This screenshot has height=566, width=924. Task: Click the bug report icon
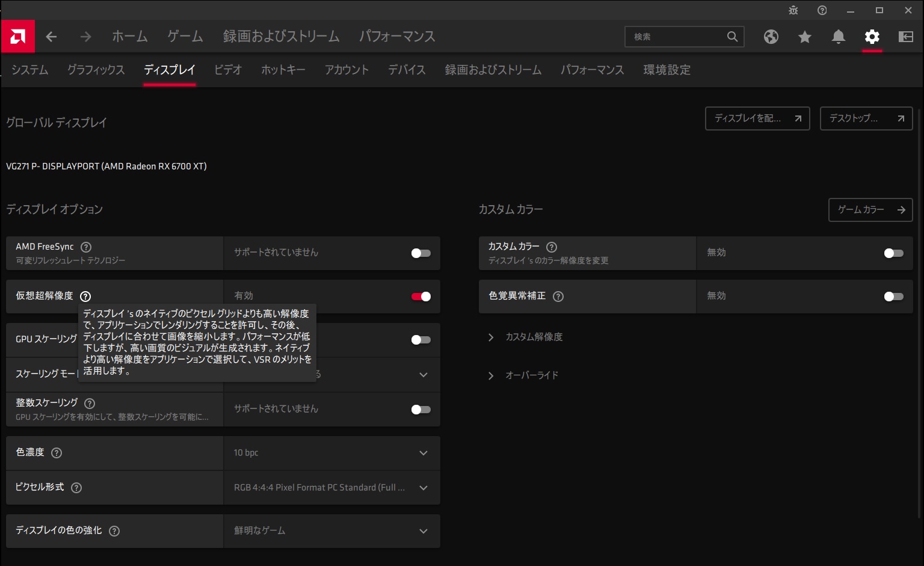point(793,10)
